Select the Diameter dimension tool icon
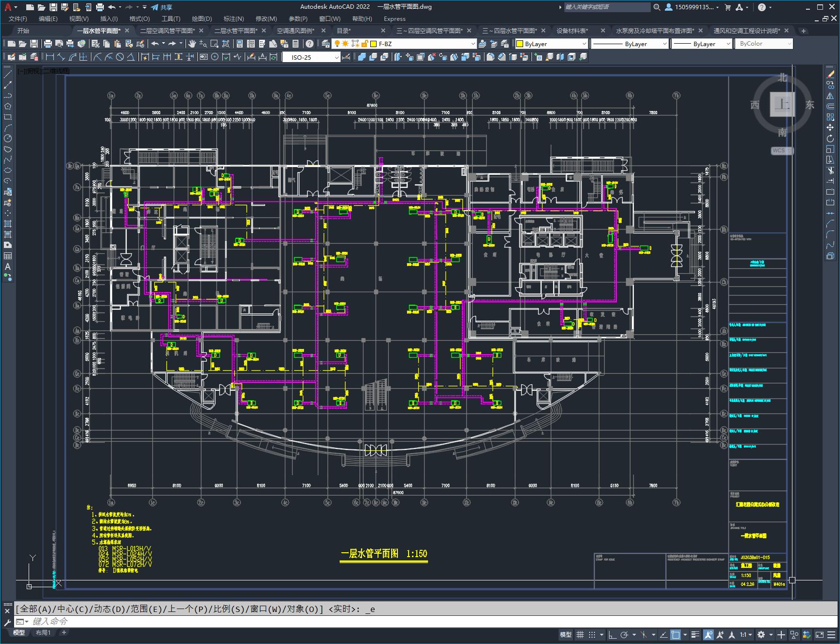This screenshot has width=840, height=644. click(x=120, y=57)
